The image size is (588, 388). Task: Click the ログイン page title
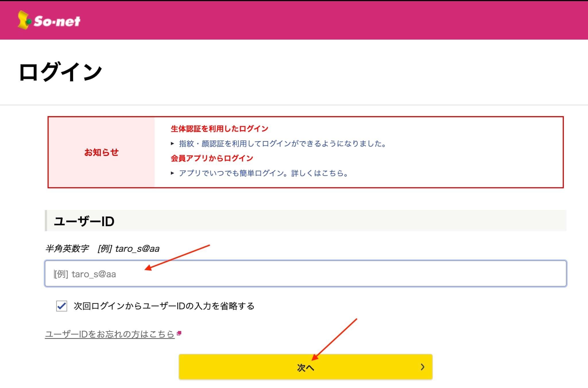[x=61, y=72]
